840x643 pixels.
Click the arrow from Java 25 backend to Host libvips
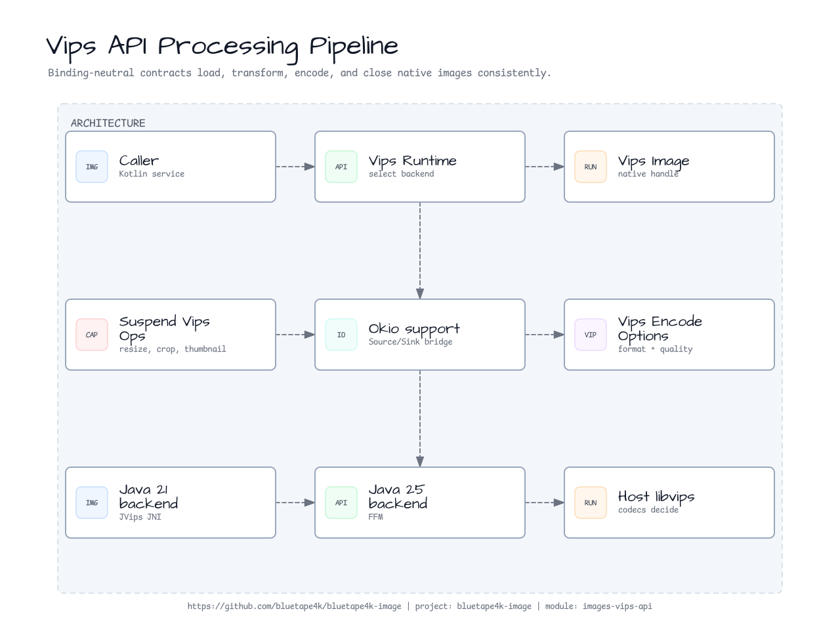pyautogui.click(x=545, y=503)
